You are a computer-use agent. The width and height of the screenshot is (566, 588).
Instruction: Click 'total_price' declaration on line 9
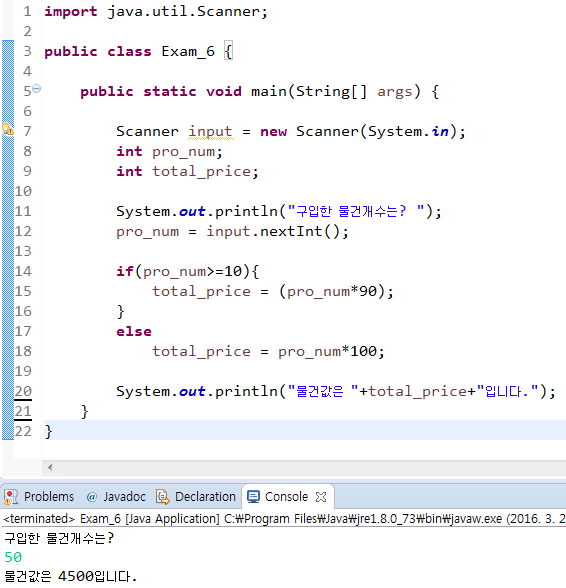point(201,172)
